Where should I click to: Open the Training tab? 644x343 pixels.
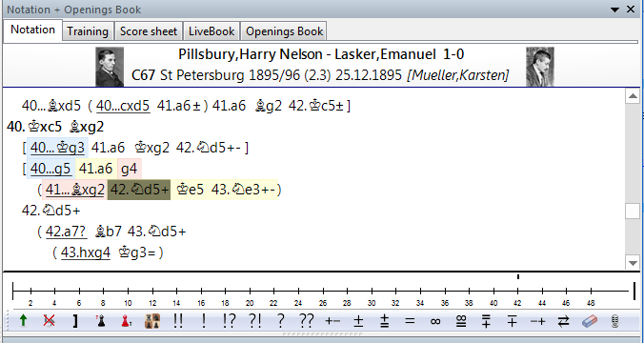point(88,31)
